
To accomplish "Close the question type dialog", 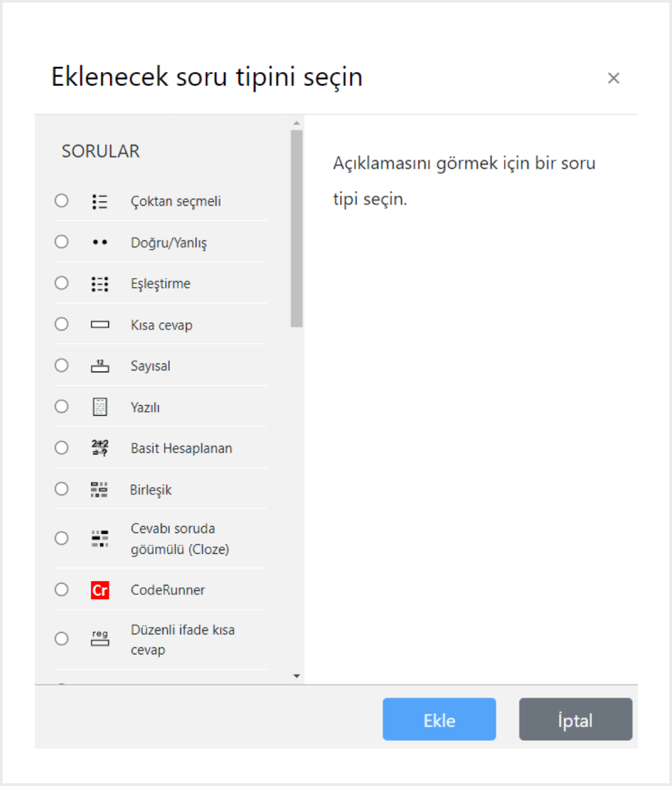I will click(613, 78).
